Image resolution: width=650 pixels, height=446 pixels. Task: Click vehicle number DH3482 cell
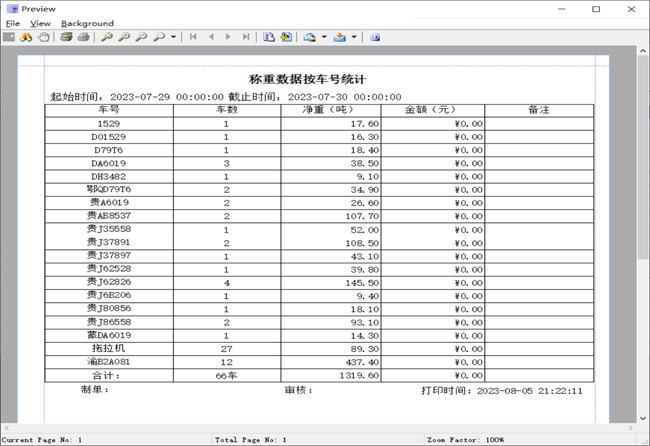tap(109, 177)
